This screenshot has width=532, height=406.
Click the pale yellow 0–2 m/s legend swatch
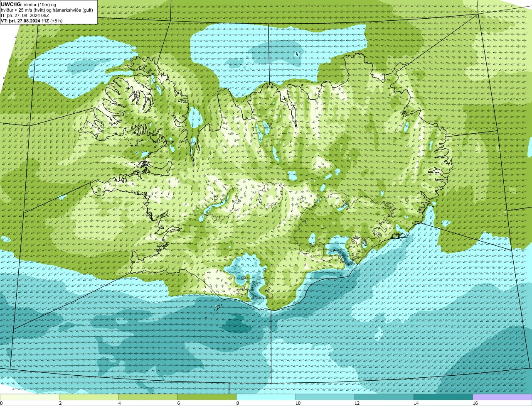[x=30, y=397]
